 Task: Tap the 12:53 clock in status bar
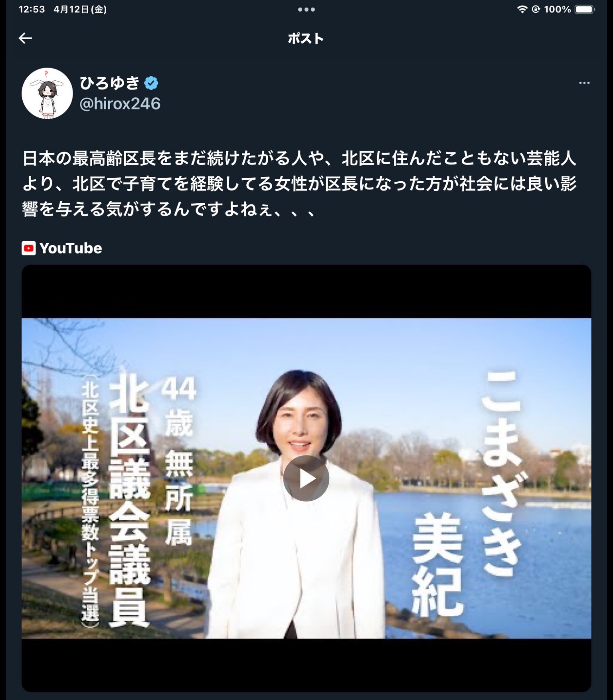click(x=32, y=10)
